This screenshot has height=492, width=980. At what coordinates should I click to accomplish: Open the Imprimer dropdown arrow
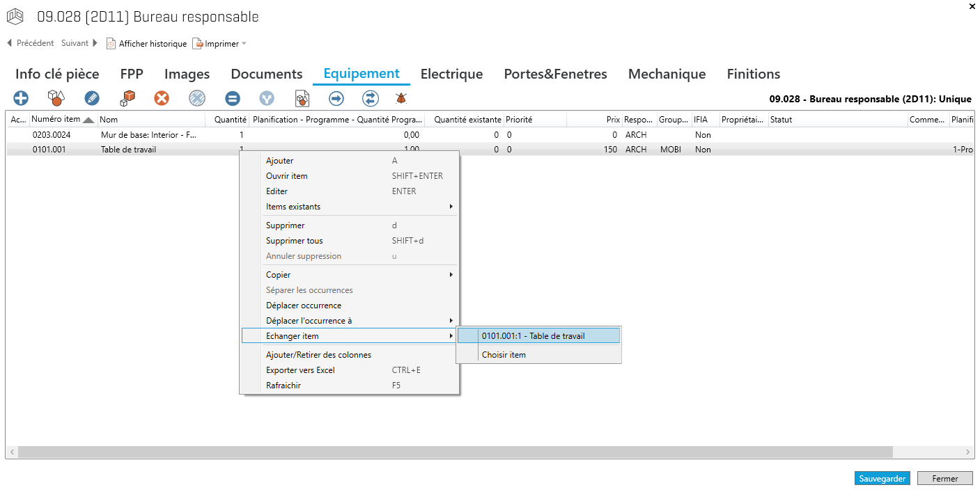(x=244, y=44)
